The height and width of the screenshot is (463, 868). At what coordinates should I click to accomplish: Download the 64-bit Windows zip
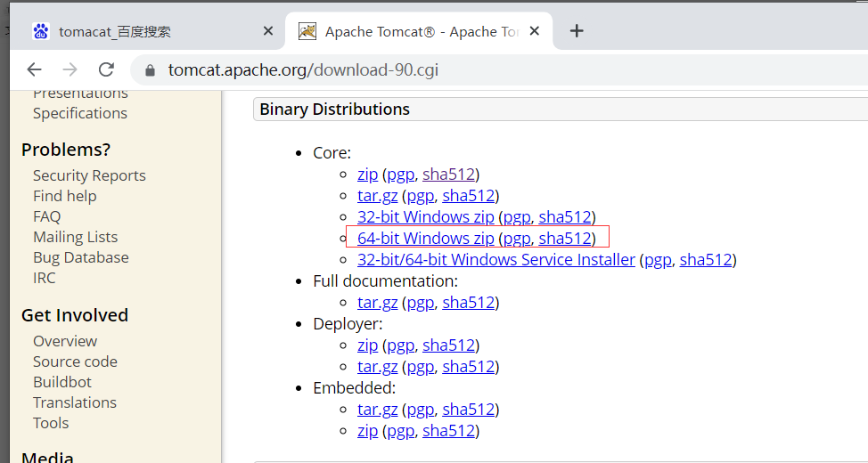(425, 238)
